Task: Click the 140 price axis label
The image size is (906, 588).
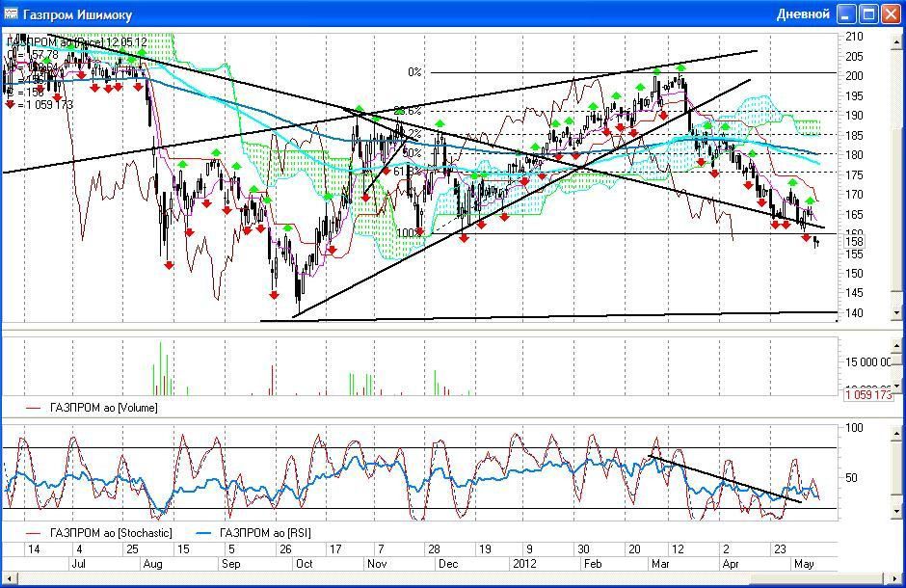Action: pos(854,313)
